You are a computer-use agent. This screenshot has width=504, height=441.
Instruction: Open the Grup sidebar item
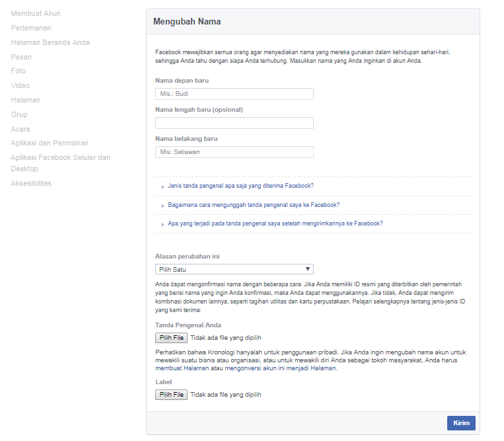(19, 114)
